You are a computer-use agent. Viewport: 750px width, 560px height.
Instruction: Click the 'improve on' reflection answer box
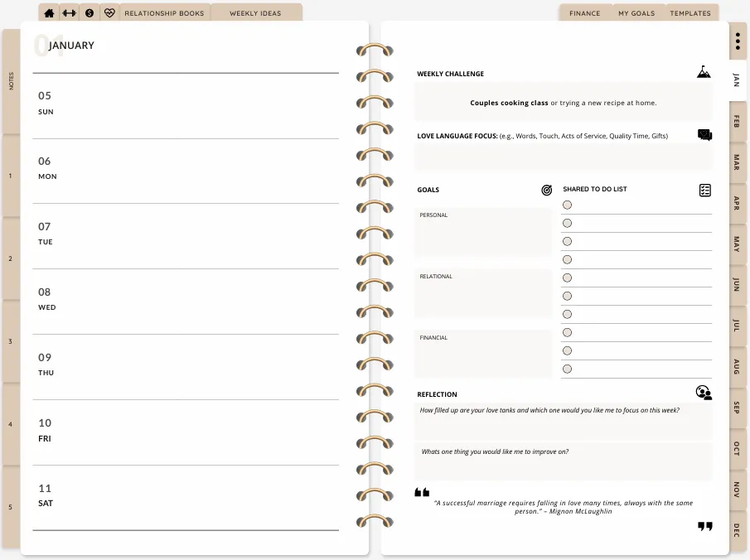click(x=564, y=461)
